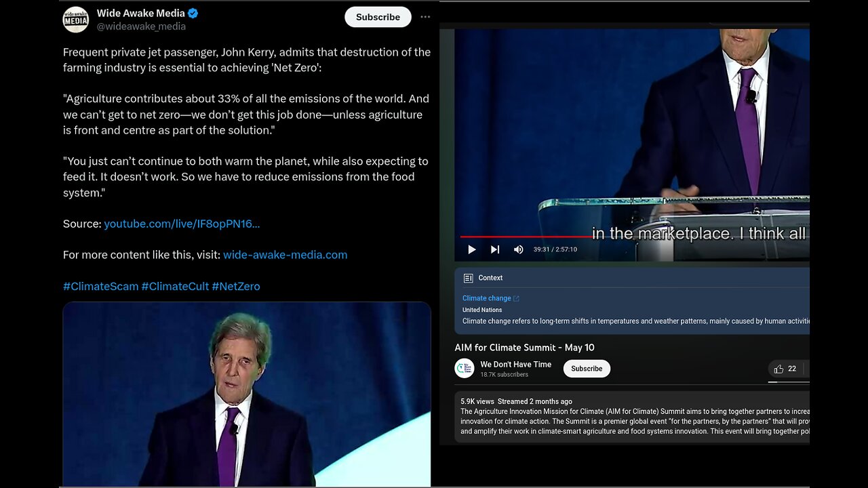Click the We Don't Have Time channel avatar
This screenshot has height=488, width=868.
click(x=465, y=368)
